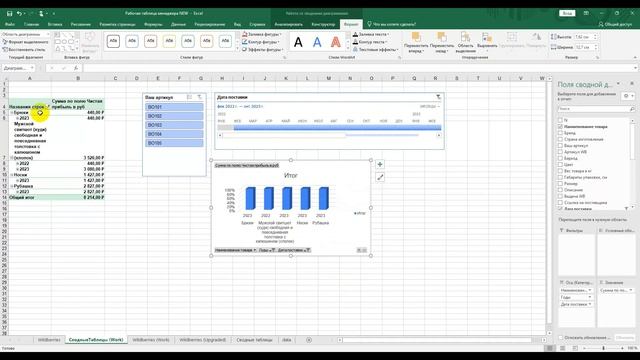Click Эффекты фигуры shape effects icon
Screen dimensions: 640x360
click(245, 49)
